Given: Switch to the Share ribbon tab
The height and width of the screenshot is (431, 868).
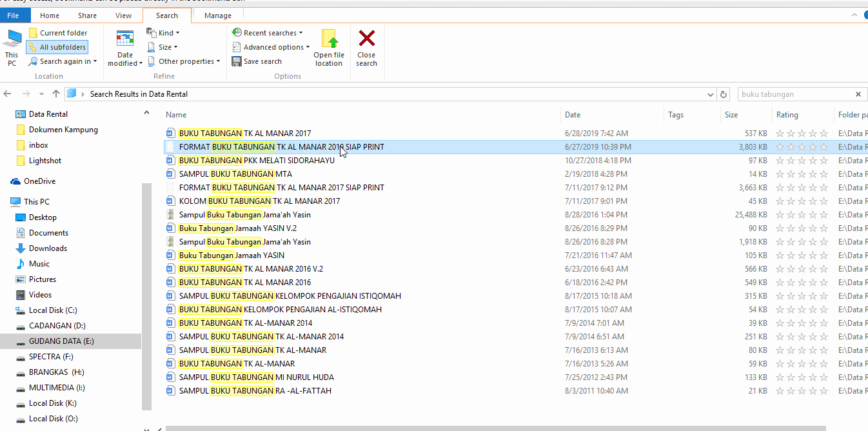Looking at the screenshot, I should [87, 15].
